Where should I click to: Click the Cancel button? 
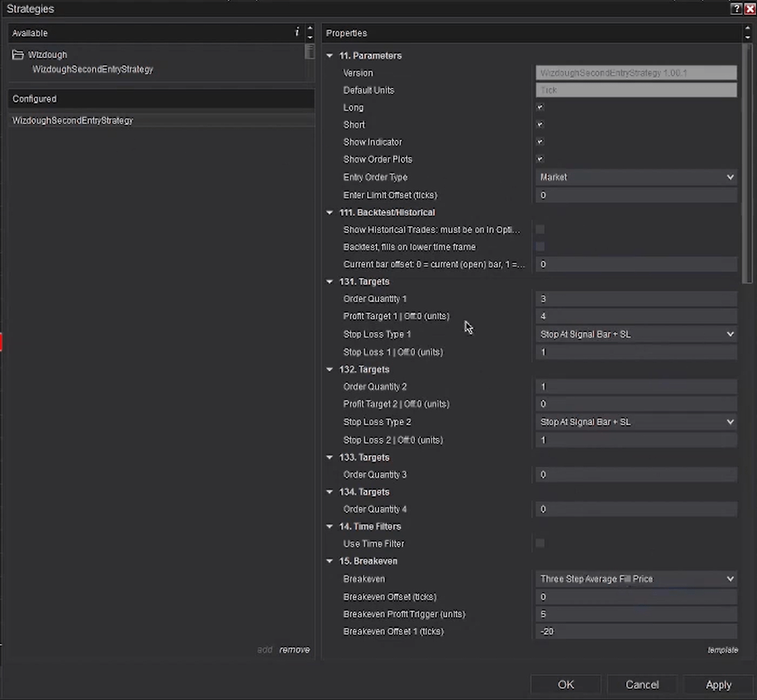[642, 685]
